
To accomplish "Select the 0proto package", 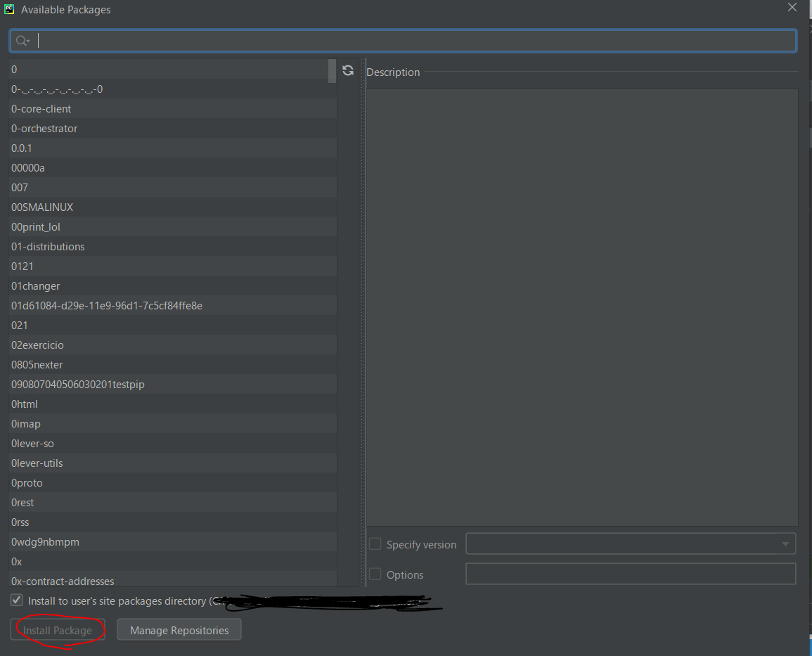I will click(x=172, y=482).
